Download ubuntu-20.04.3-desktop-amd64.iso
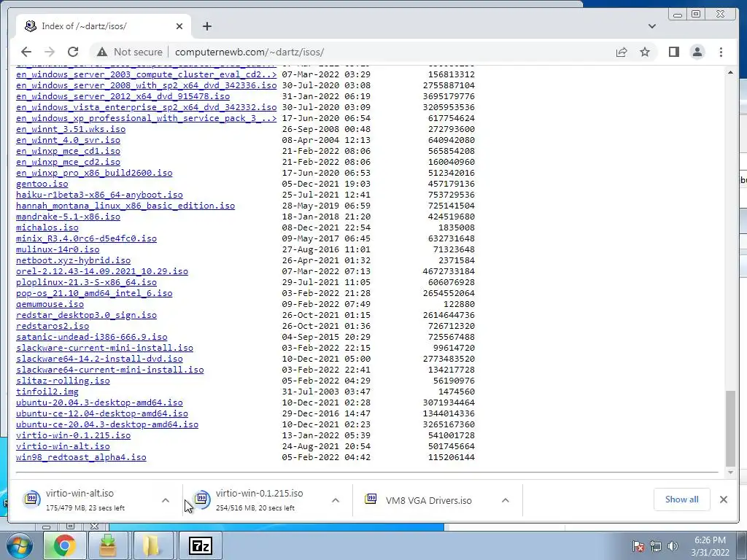Viewport: 747px width, 560px height. 99,402
